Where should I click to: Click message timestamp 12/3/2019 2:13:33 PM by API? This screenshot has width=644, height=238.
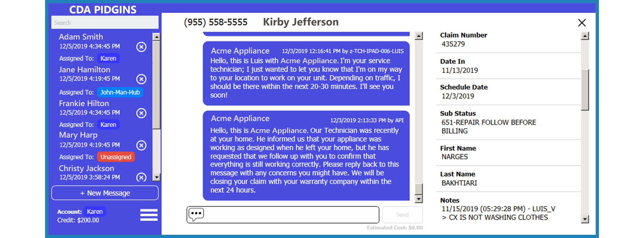pyautogui.click(x=367, y=120)
